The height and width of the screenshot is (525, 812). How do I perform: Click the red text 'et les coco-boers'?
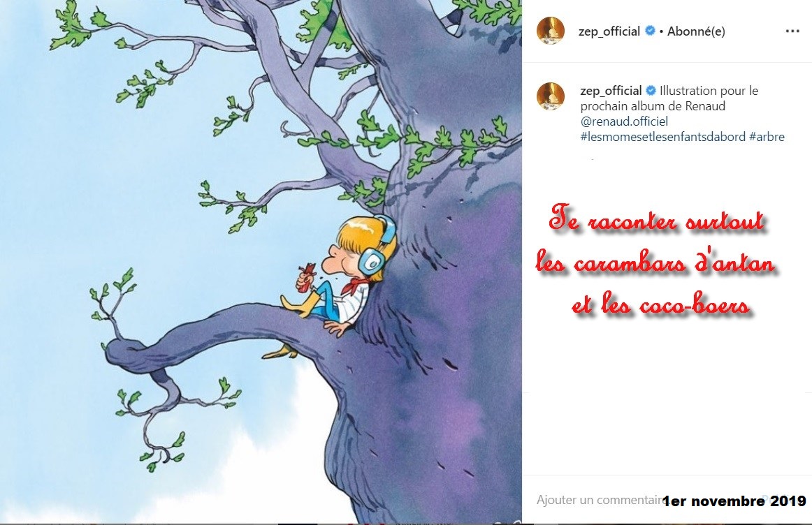coord(660,304)
